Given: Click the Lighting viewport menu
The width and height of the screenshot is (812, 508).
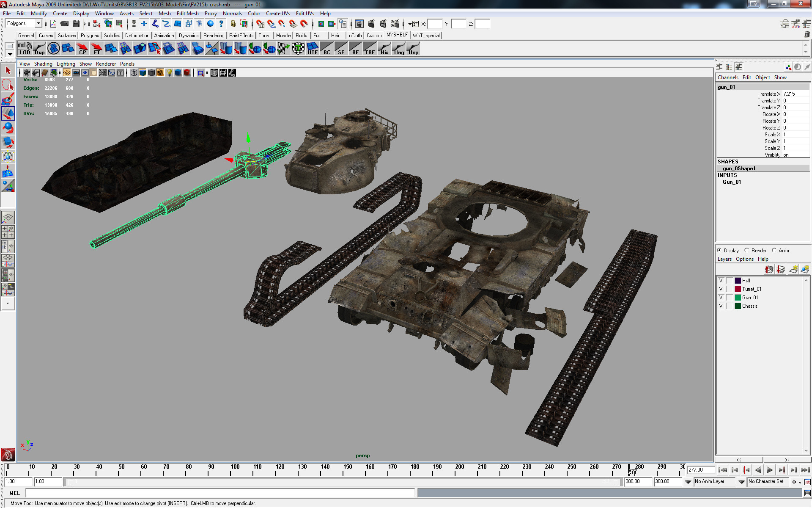Looking at the screenshot, I should (x=66, y=64).
